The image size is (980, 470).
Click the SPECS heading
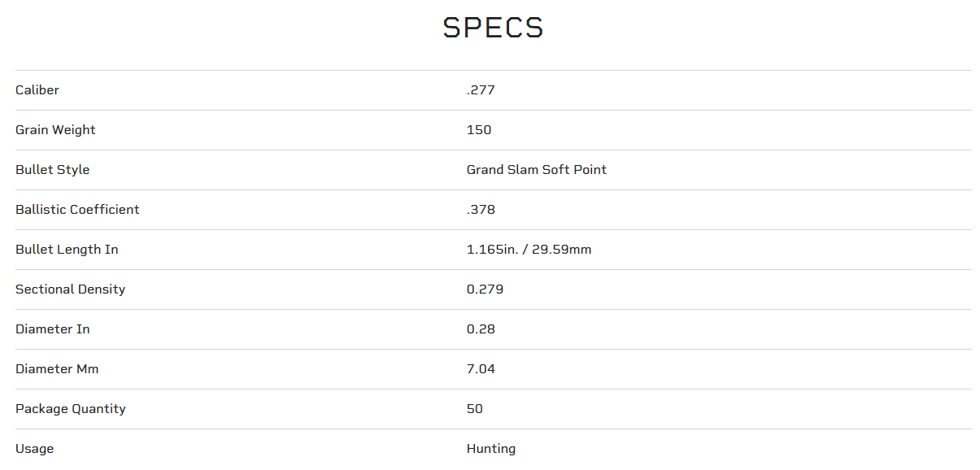click(x=493, y=28)
